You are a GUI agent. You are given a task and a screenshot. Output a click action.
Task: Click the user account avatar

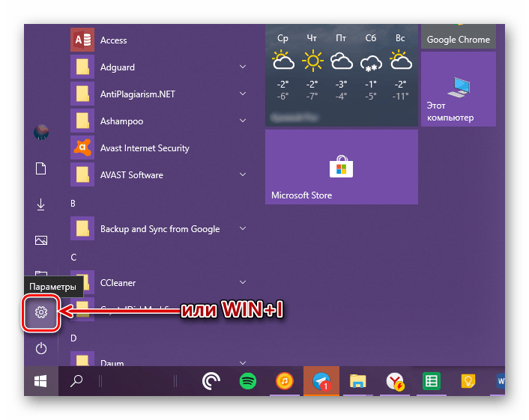tap(41, 132)
